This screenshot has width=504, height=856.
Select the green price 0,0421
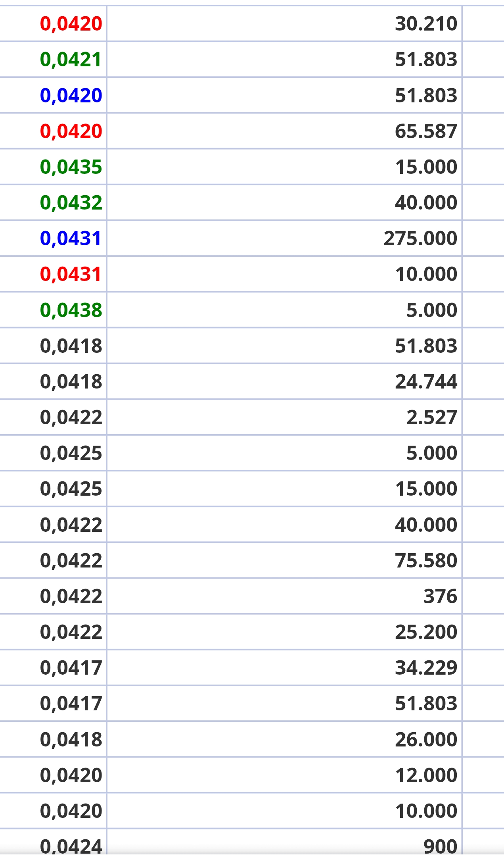(71, 60)
